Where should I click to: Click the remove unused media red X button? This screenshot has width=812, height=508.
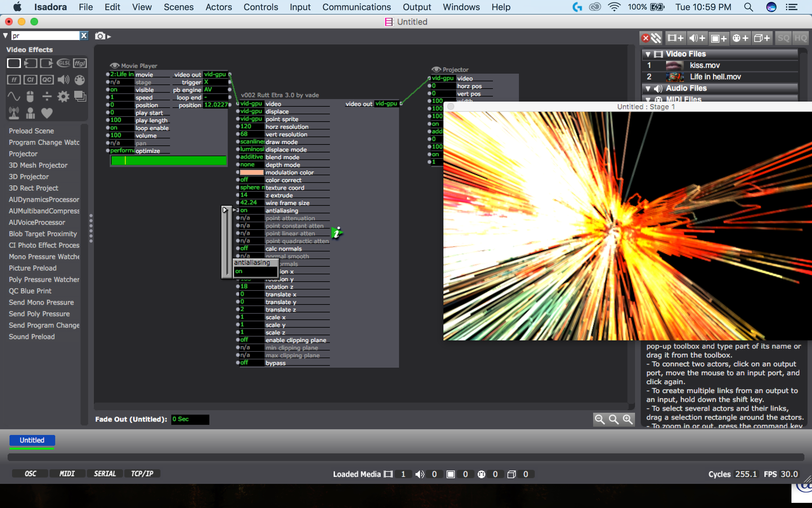coord(651,38)
